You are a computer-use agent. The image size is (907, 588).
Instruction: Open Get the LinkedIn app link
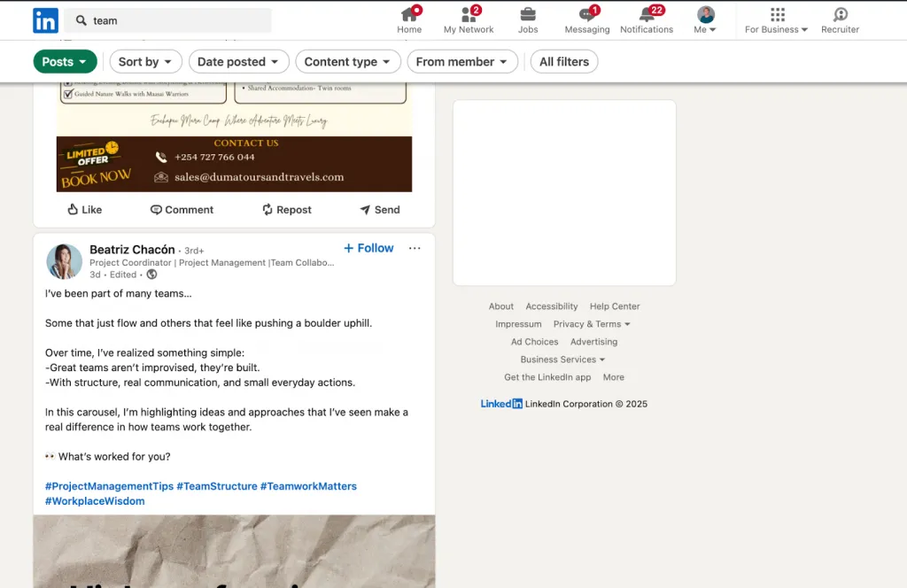[x=547, y=377]
